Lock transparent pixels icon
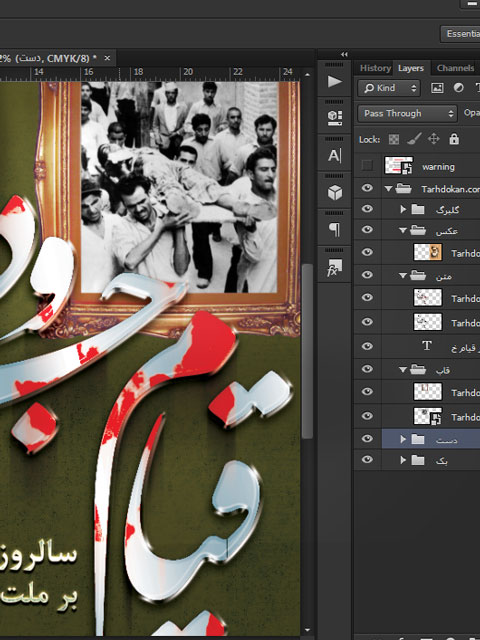The height and width of the screenshot is (640, 480). click(393, 140)
